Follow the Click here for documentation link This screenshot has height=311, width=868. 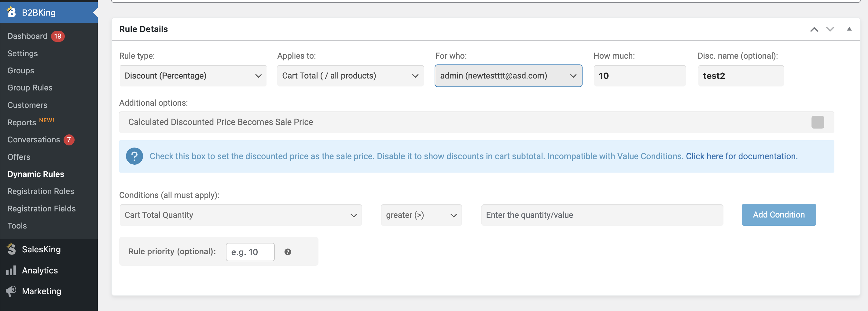(742, 156)
